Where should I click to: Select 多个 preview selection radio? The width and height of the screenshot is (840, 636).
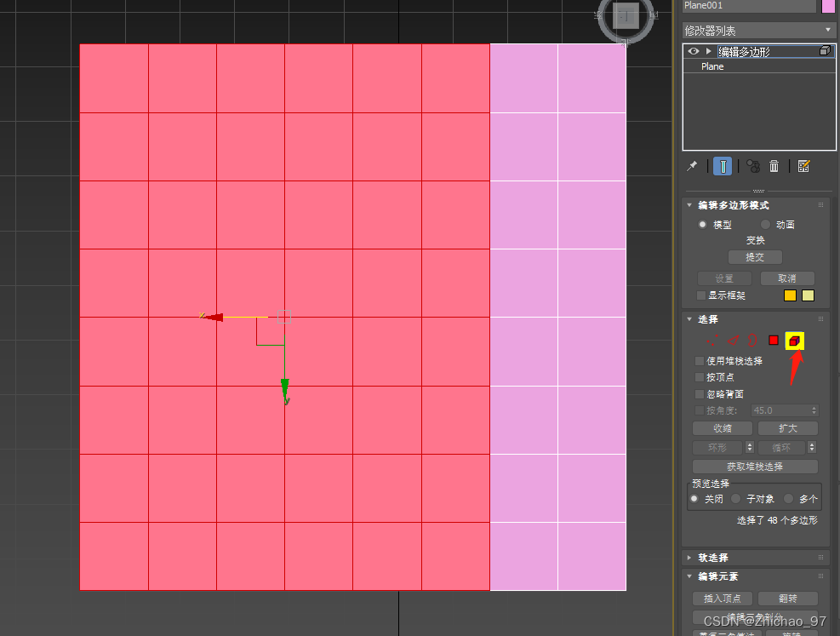789,499
